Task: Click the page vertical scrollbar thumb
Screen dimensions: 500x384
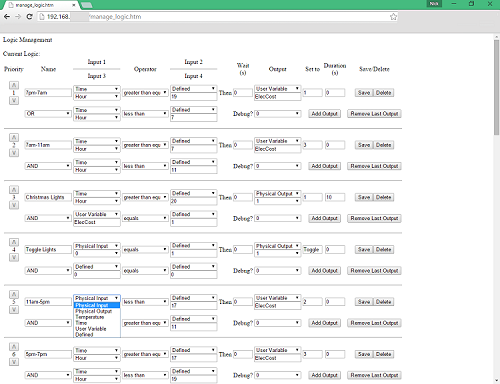Action: tap(496, 87)
